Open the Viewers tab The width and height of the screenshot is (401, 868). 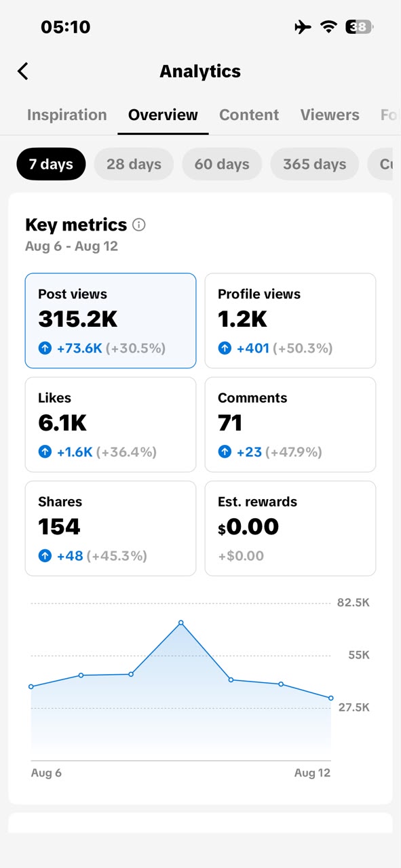coord(330,115)
